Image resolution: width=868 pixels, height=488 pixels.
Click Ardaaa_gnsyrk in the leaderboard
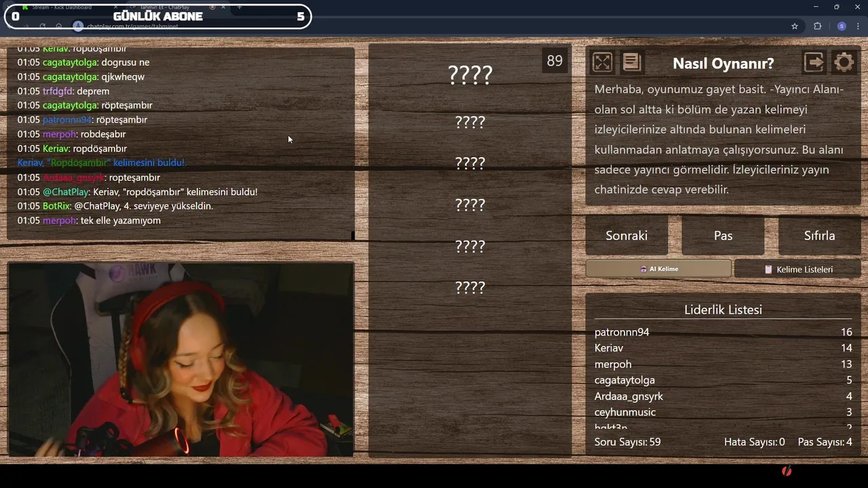[629, 396]
